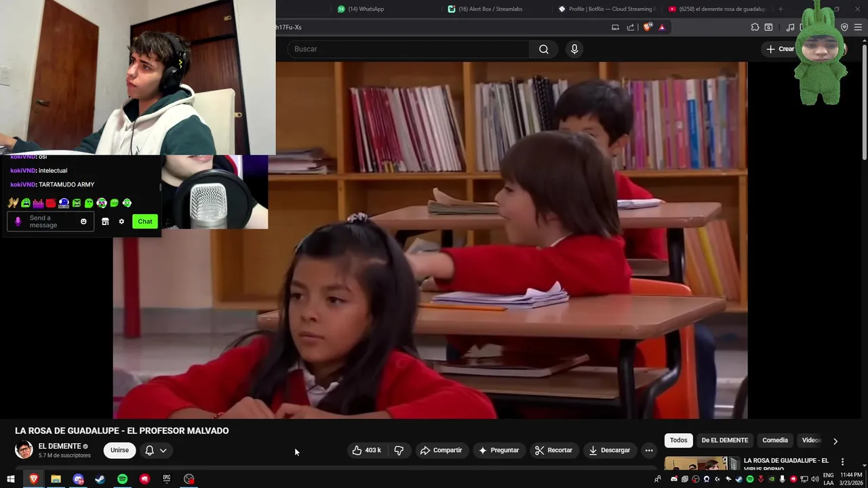The image size is (868, 488).
Task: Open system tray volume speaker icon
Action: coord(814,479)
